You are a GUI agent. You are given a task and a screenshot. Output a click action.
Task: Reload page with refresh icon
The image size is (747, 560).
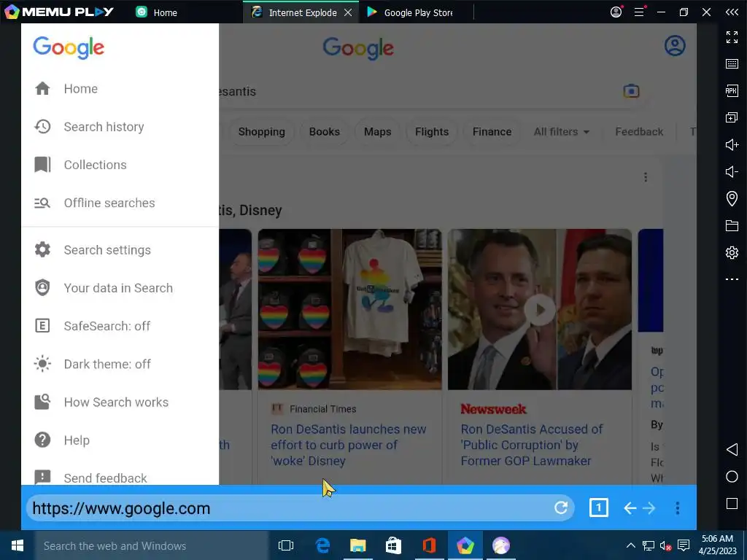(x=561, y=507)
